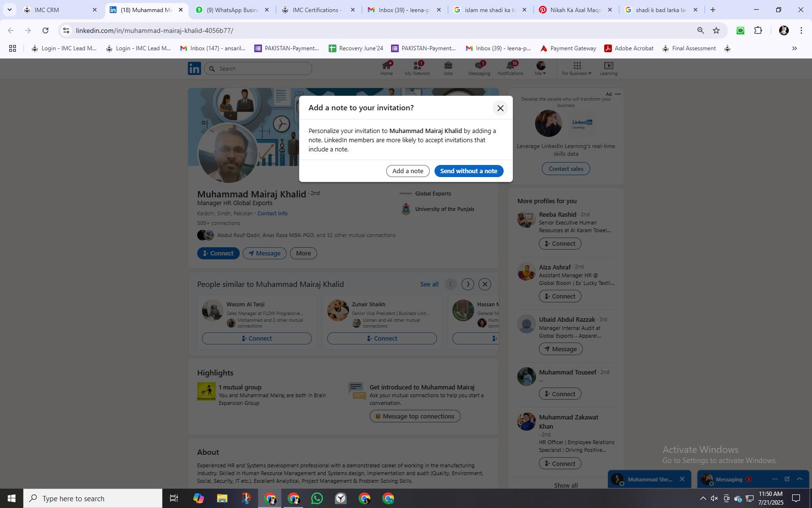This screenshot has width=812, height=508.
Task: Open browser zoom magnifier icon
Action: (x=700, y=30)
